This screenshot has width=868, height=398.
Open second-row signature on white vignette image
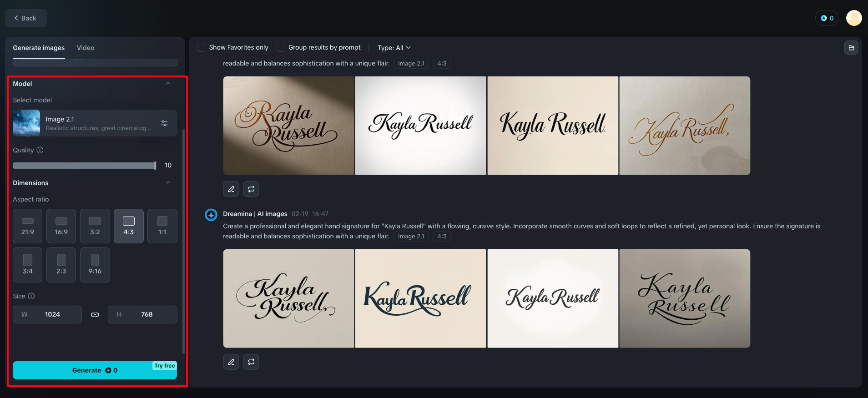553,298
